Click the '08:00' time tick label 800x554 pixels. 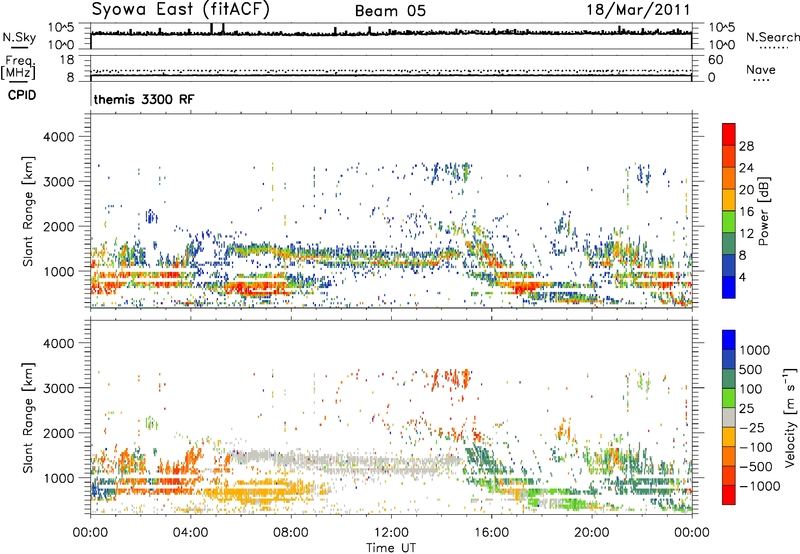click(291, 533)
